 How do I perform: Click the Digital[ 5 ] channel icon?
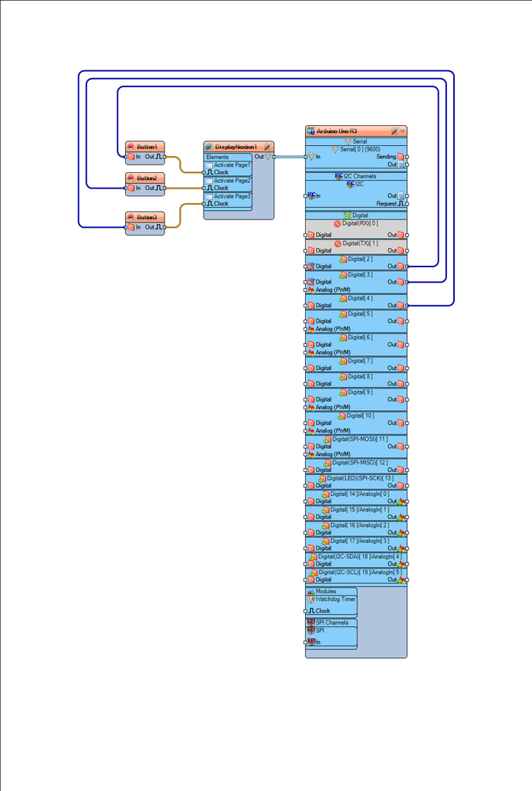point(343,314)
